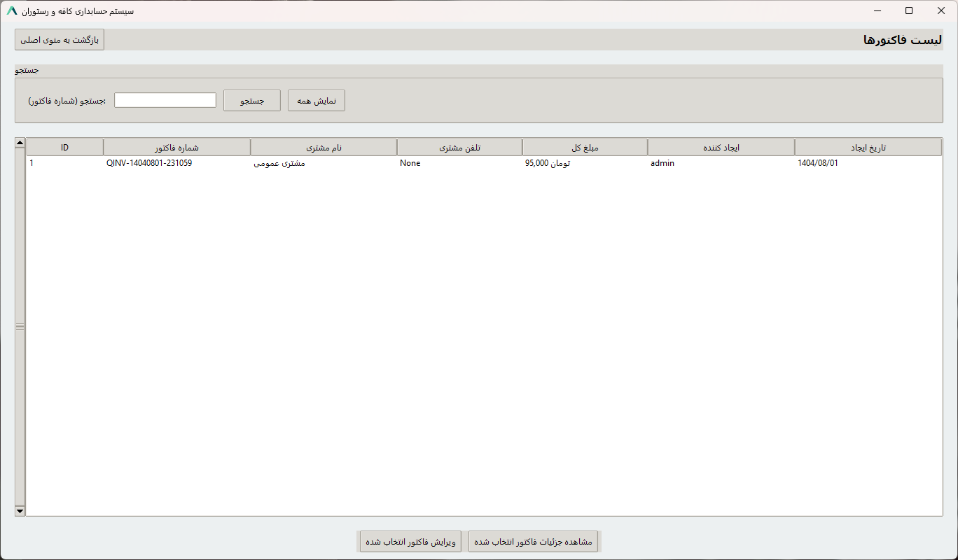Click the invoice number search input field
This screenshot has height=560, width=958.
[x=165, y=100]
